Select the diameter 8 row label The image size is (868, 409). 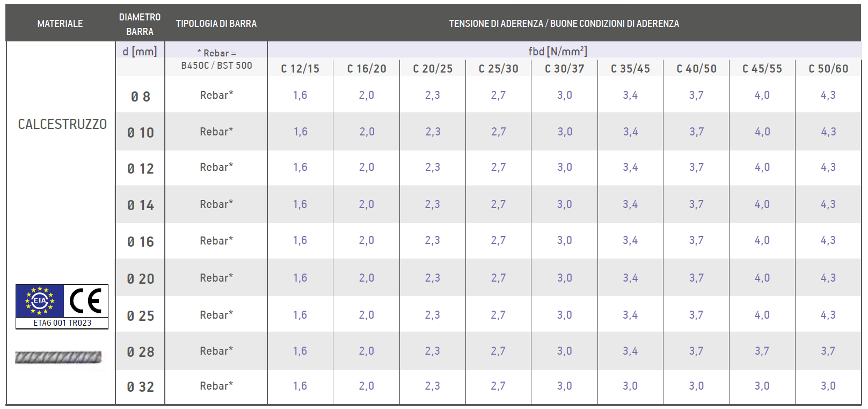140,97
